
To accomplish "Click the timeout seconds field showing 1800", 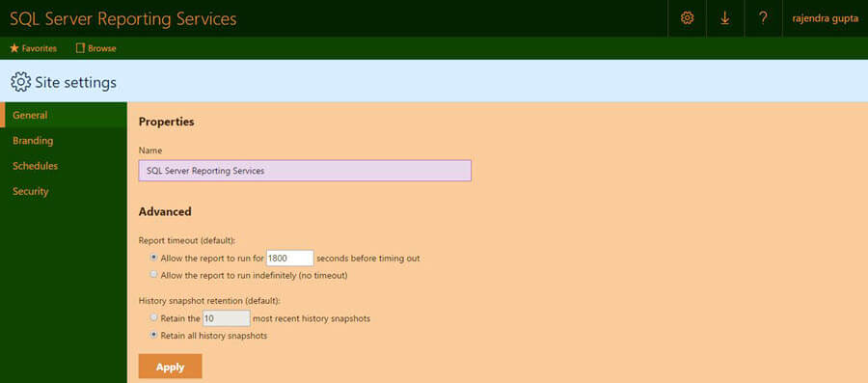I will click(x=290, y=258).
